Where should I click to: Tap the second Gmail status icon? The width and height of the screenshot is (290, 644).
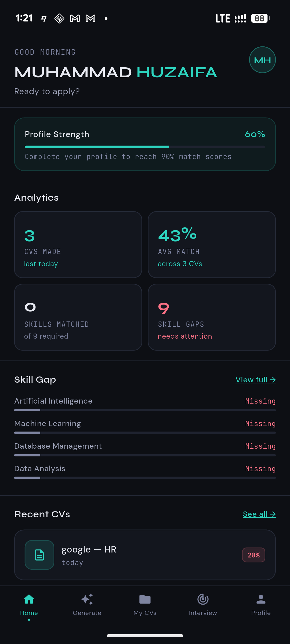coord(90,19)
